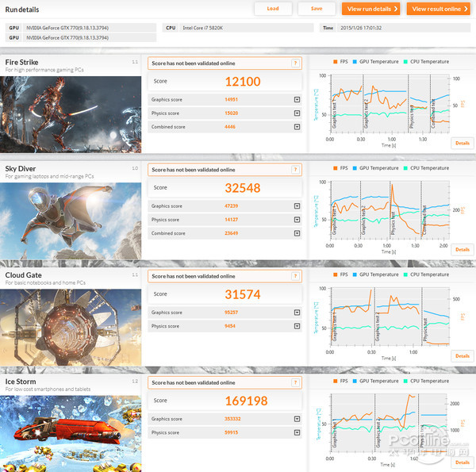Expand Fire Strike Graphics score 14951

(x=297, y=100)
